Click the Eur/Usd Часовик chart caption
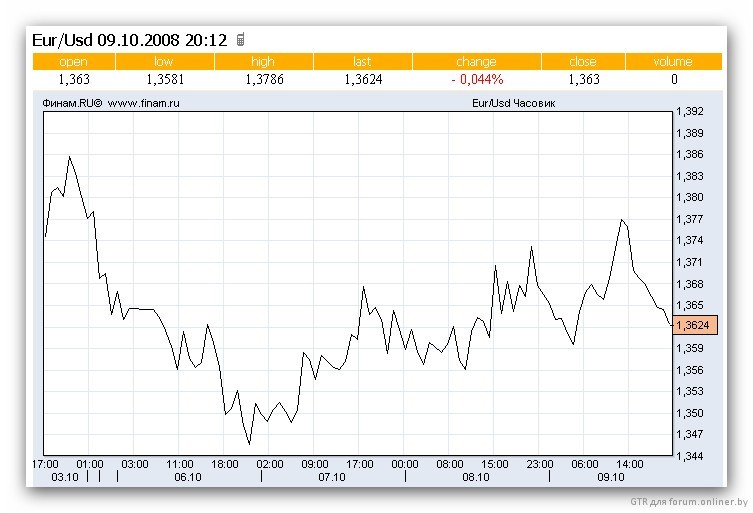 (x=513, y=103)
